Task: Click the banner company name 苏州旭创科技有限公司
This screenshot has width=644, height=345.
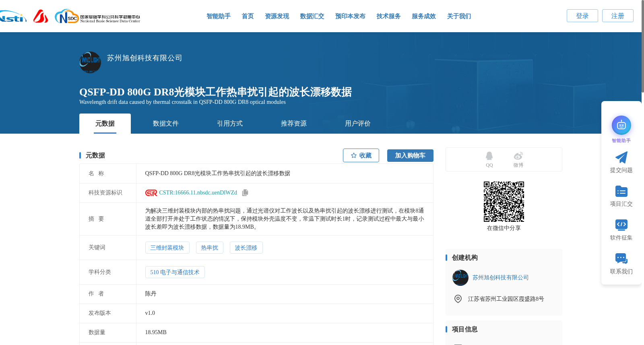Action: tap(144, 58)
